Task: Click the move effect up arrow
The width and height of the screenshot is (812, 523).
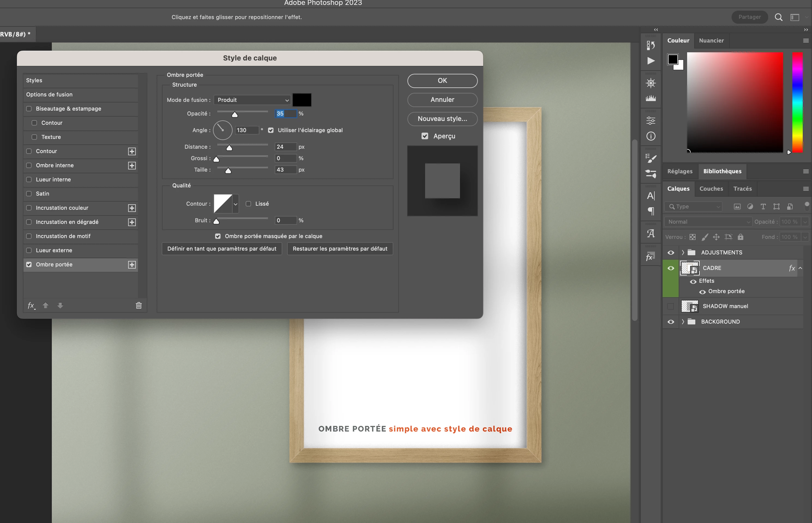Action: click(x=46, y=305)
